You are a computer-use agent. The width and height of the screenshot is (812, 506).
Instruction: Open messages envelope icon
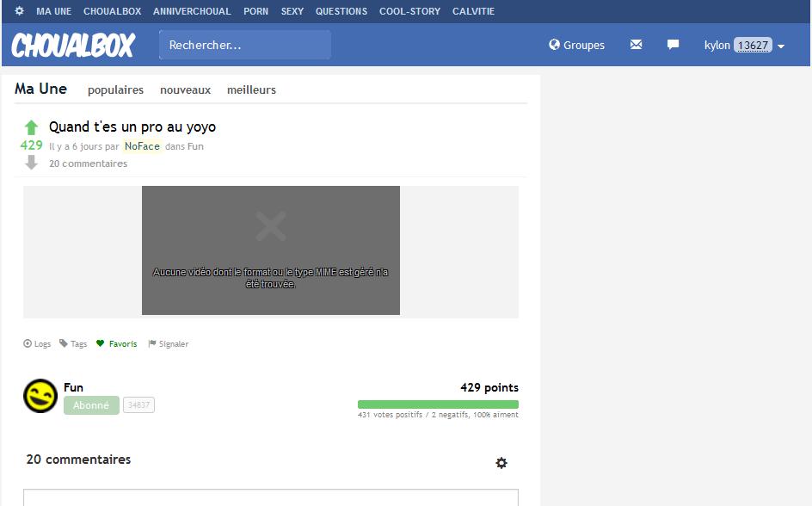pos(636,45)
